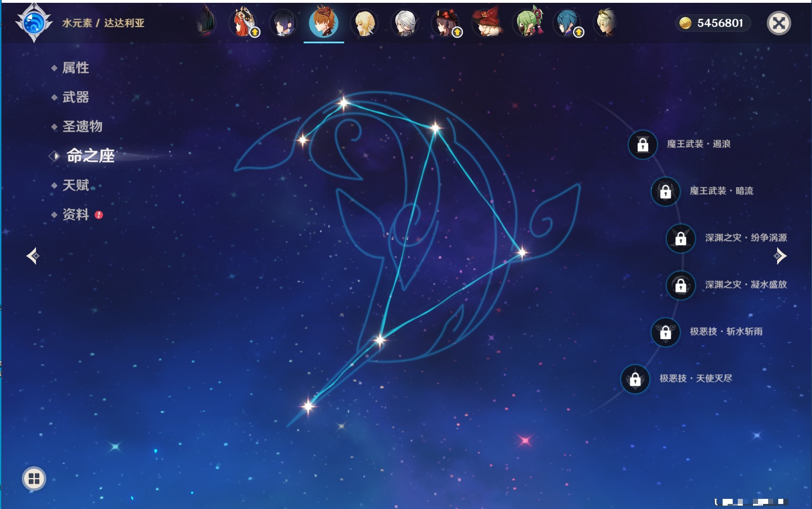Select the pale-haired gold-crown avatar at row end
The height and width of the screenshot is (509, 812).
[x=606, y=23]
